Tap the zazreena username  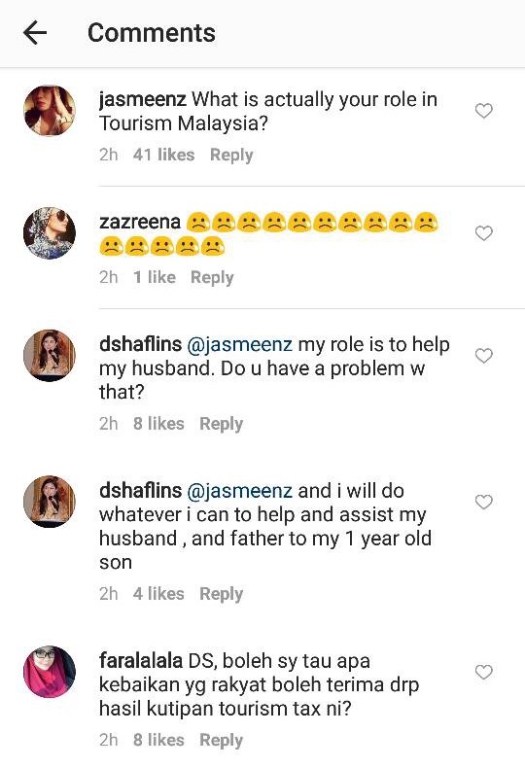pyautogui.click(x=140, y=222)
